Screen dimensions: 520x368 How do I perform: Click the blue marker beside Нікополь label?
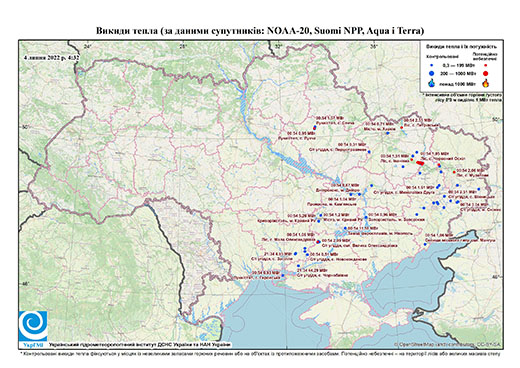[345, 228]
